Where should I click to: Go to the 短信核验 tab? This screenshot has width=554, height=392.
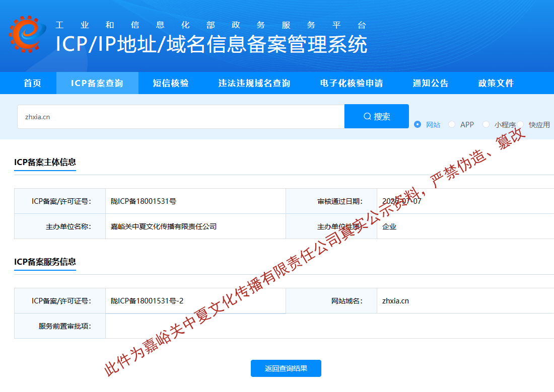tap(171, 84)
